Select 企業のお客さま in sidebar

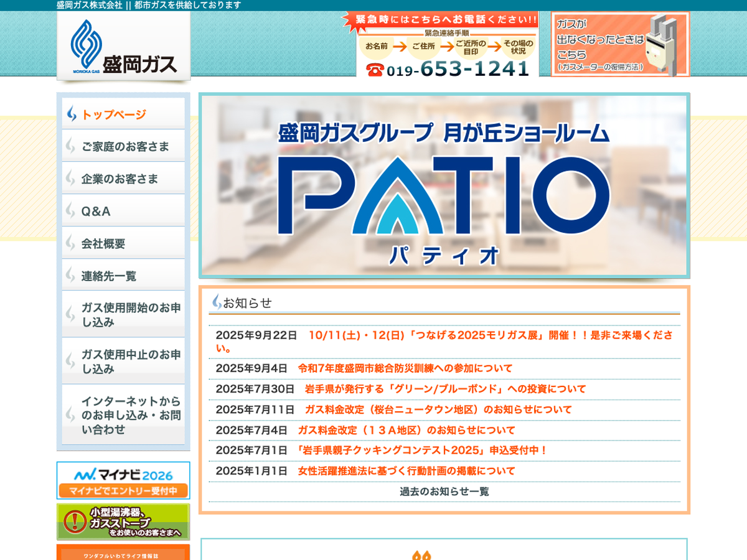123,179
